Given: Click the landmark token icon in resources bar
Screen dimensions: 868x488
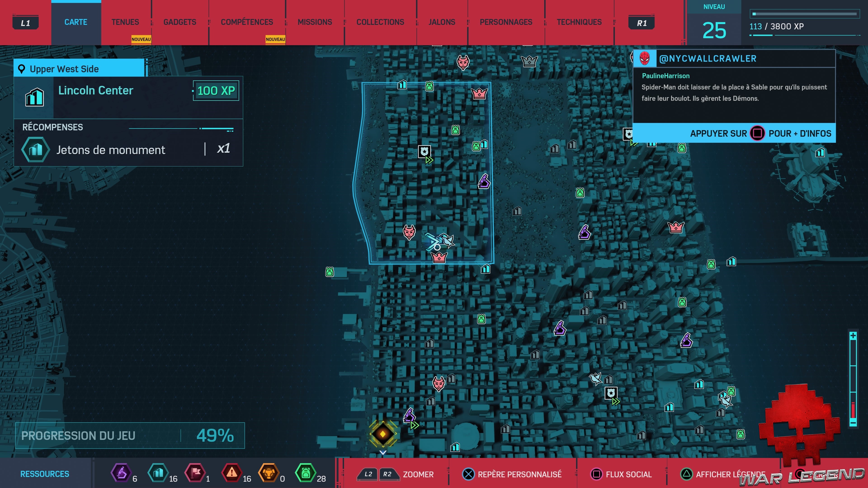Looking at the screenshot, I should pos(158,473).
